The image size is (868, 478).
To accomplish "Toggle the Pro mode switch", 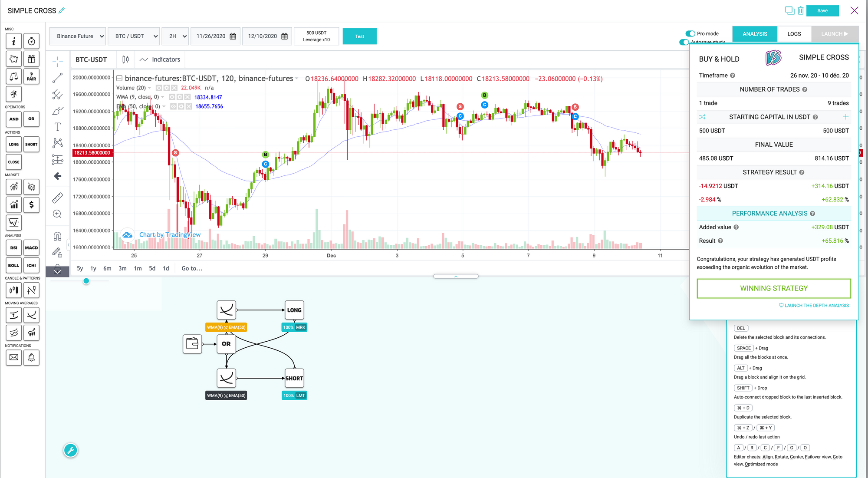I will click(690, 33).
